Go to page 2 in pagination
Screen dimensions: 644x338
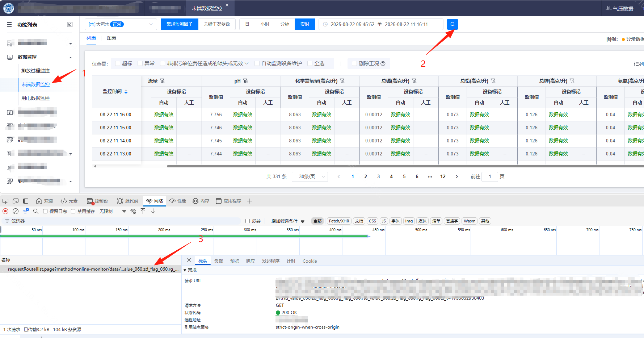(366, 176)
